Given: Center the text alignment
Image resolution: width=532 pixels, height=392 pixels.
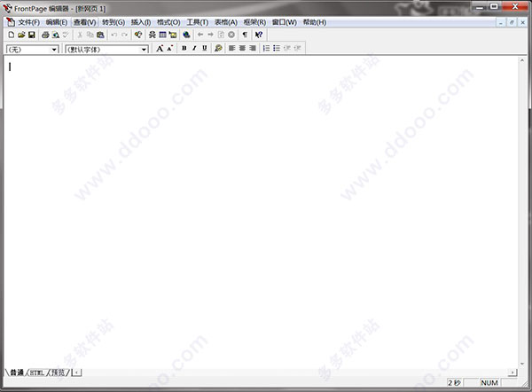Looking at the screenshot, I should click(x=242, y=48).
